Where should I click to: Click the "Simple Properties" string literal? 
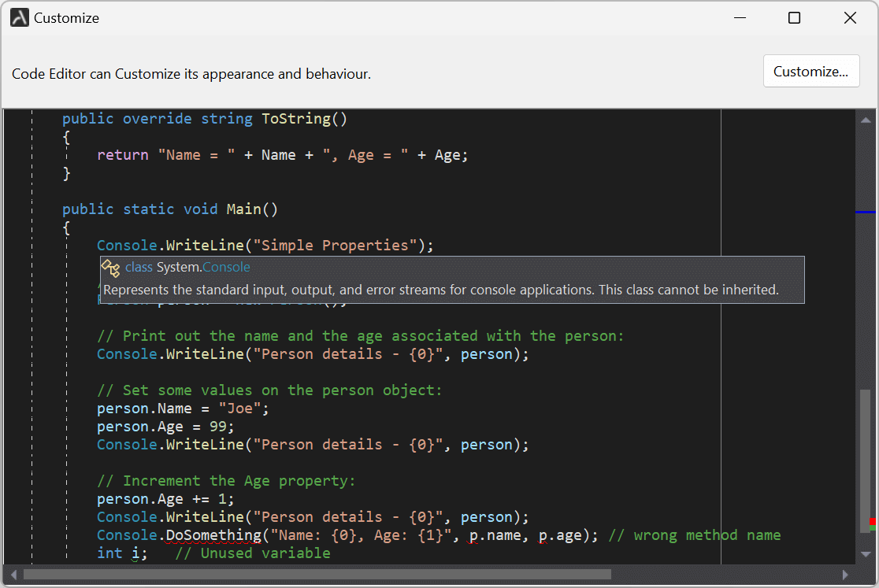coord(335,246)
